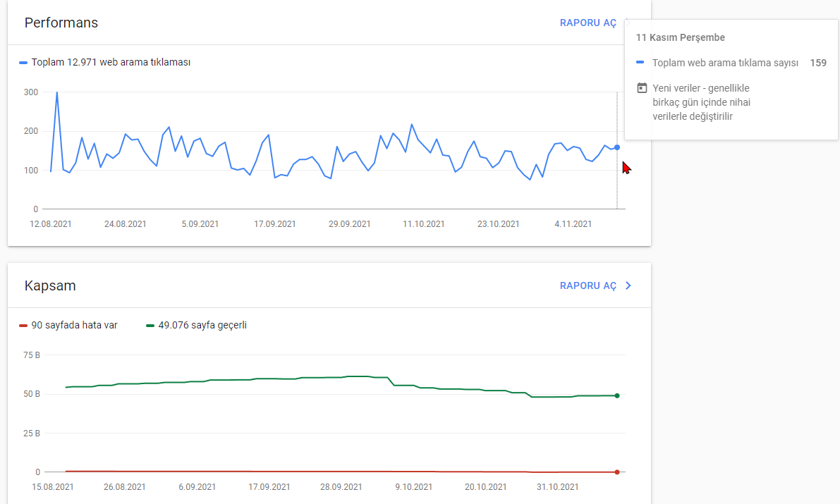Click the chevron arrow beside Kapsam RAPORU AÇ

(x=628, y=286)
